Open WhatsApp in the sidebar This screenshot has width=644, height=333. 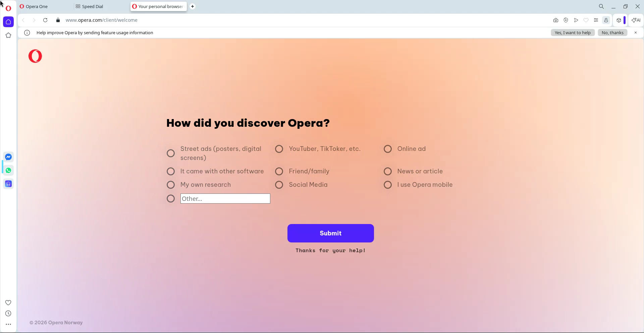[x=8, y=170]
